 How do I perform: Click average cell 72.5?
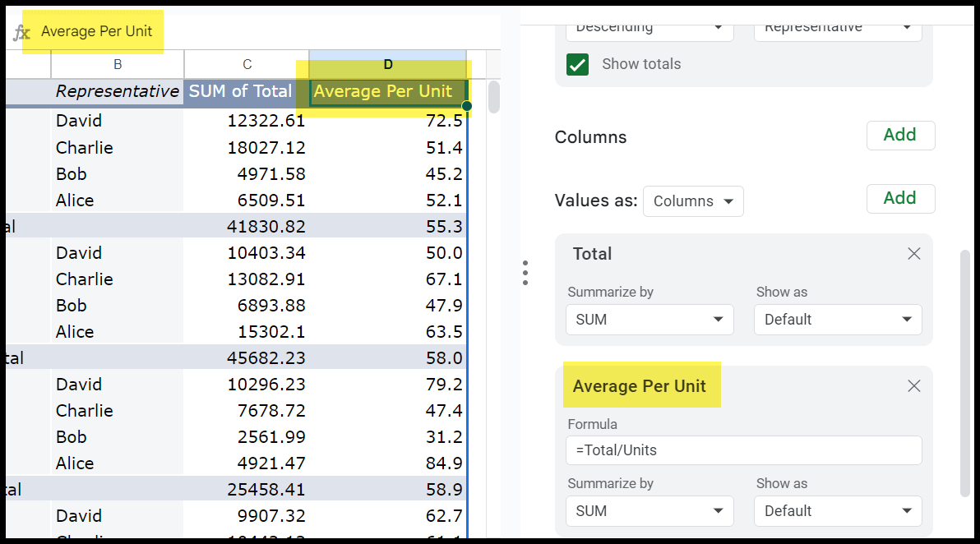388,121
